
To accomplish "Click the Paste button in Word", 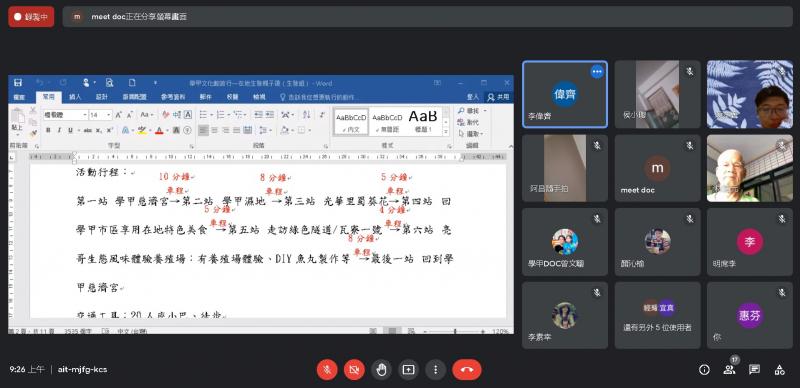I will (x=17, y=121).
